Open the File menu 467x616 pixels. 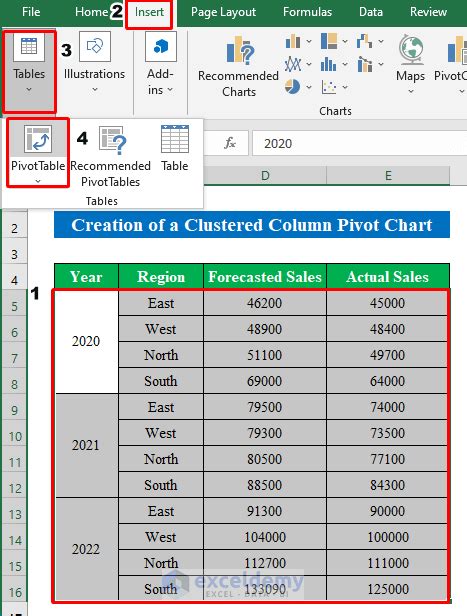tap(31, 12)
